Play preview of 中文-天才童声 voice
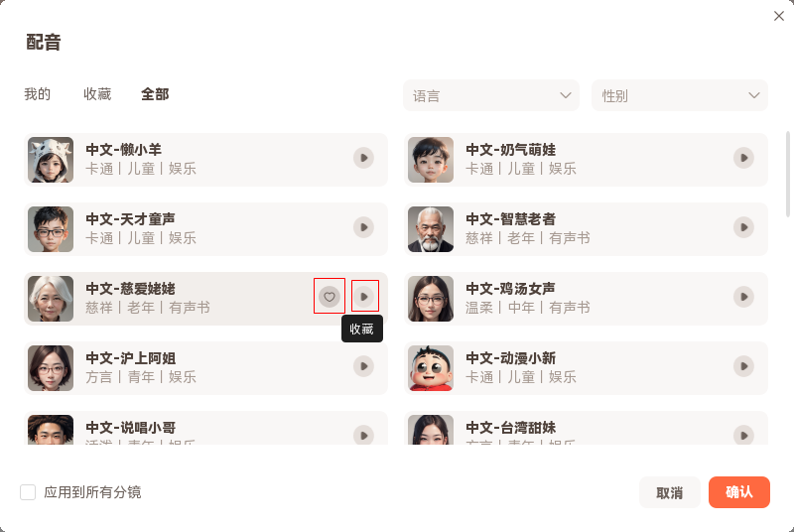 coord(364,227)
